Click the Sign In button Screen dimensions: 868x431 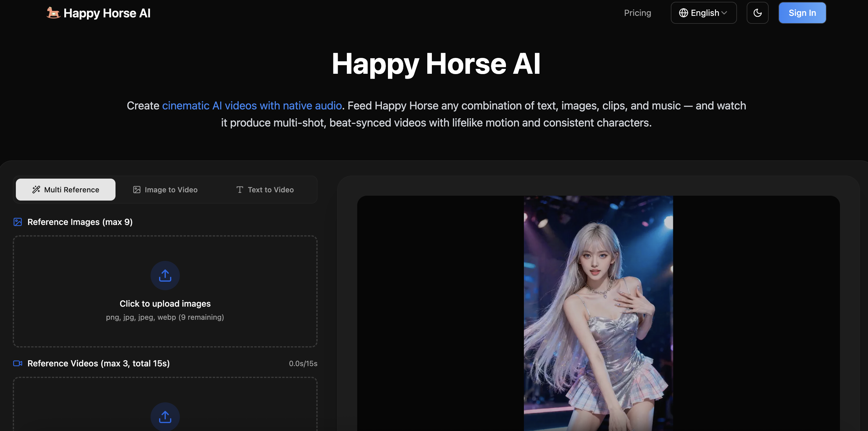coord(802,13)
